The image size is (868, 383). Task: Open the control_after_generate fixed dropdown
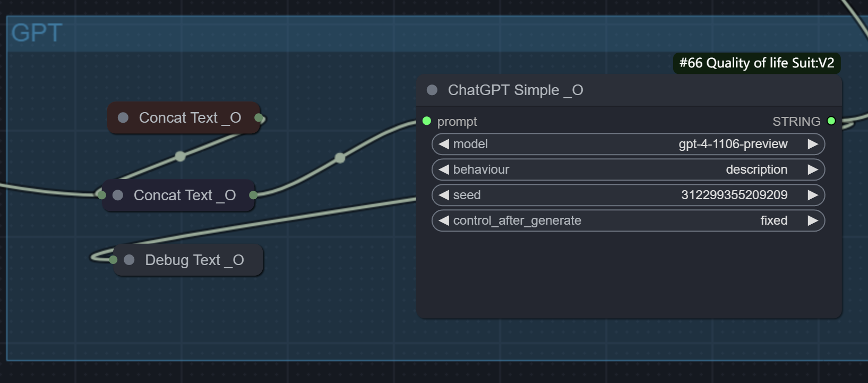[628, 220]
